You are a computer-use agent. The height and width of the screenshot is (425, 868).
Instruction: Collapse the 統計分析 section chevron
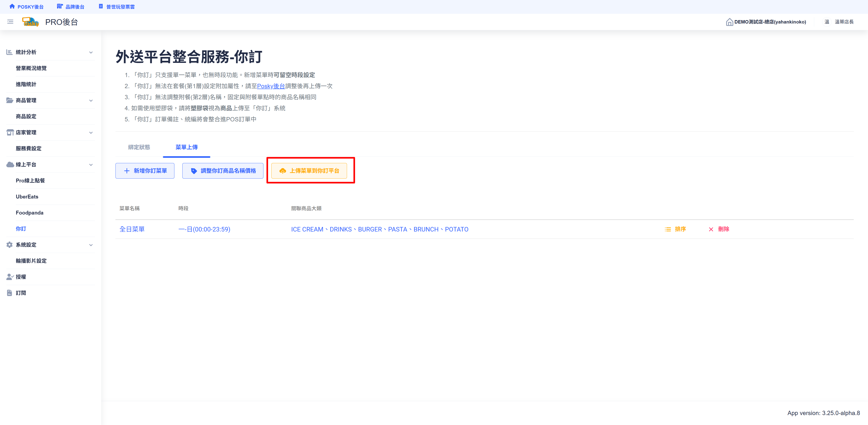(x=91, y=52)
